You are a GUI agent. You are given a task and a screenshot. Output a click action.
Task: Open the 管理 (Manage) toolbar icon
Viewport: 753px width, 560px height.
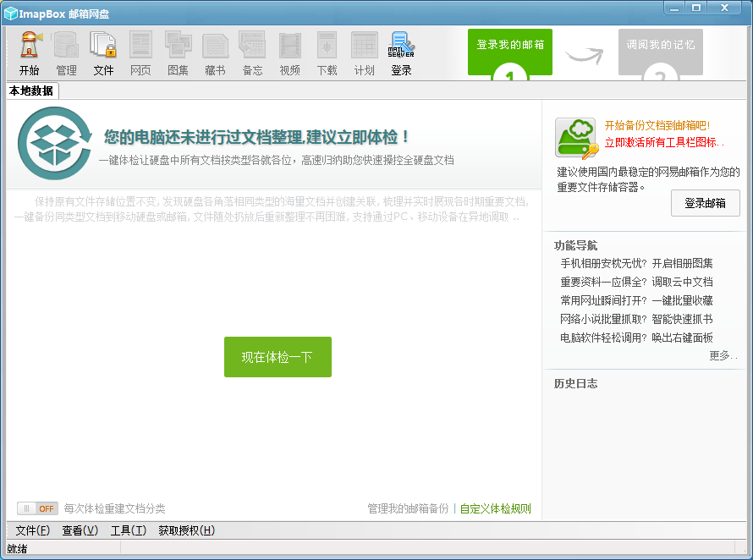66,52
